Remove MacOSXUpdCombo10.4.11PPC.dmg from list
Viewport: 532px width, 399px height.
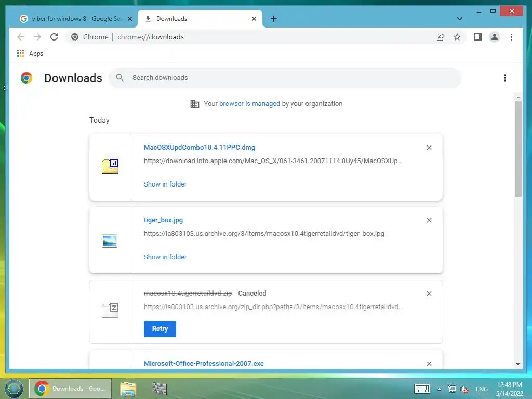[x=429, y=148]
